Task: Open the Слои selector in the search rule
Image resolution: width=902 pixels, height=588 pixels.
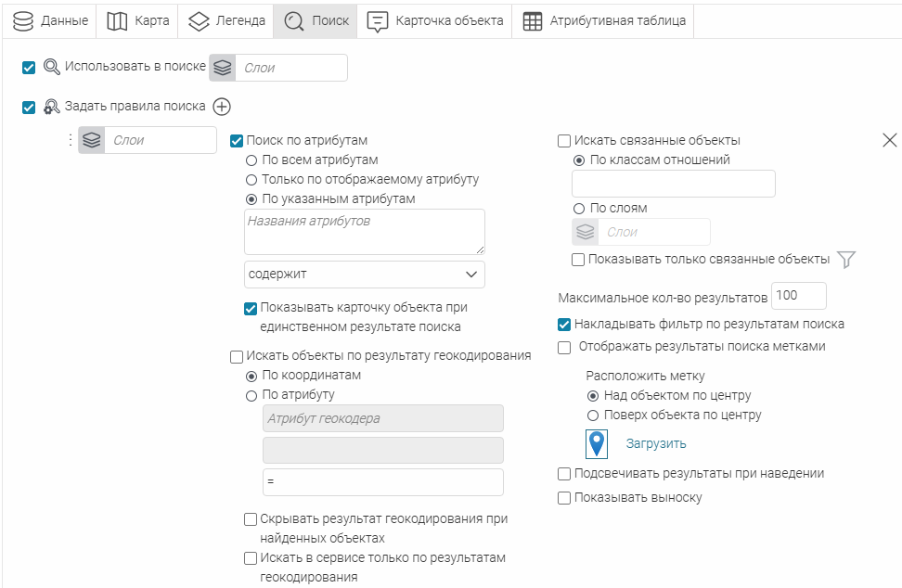Action: (x=160, y=140)
